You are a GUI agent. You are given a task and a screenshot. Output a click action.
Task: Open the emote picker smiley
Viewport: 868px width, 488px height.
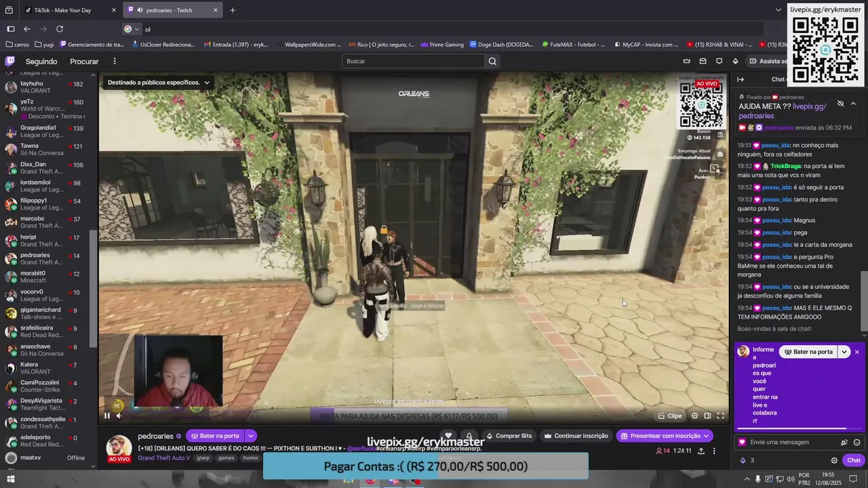pos(856,442)
